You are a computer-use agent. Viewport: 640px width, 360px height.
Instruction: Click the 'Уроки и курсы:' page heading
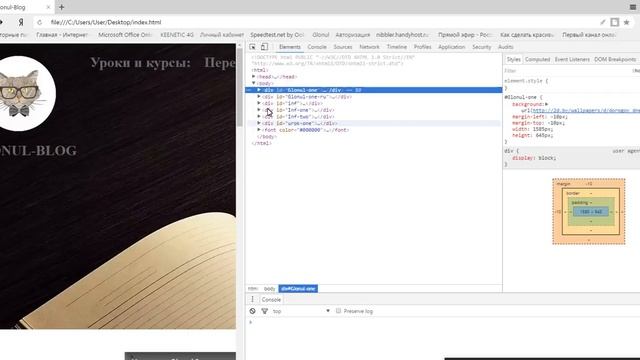pos(140,63)
